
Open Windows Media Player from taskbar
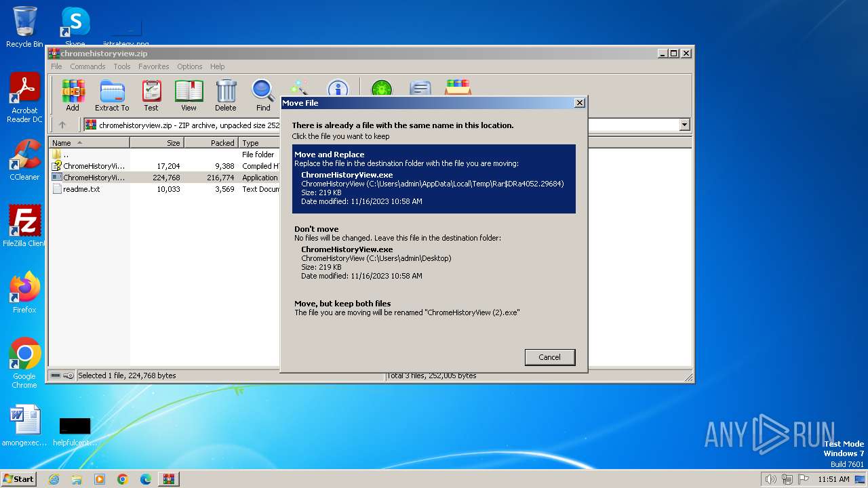point(100,479)
